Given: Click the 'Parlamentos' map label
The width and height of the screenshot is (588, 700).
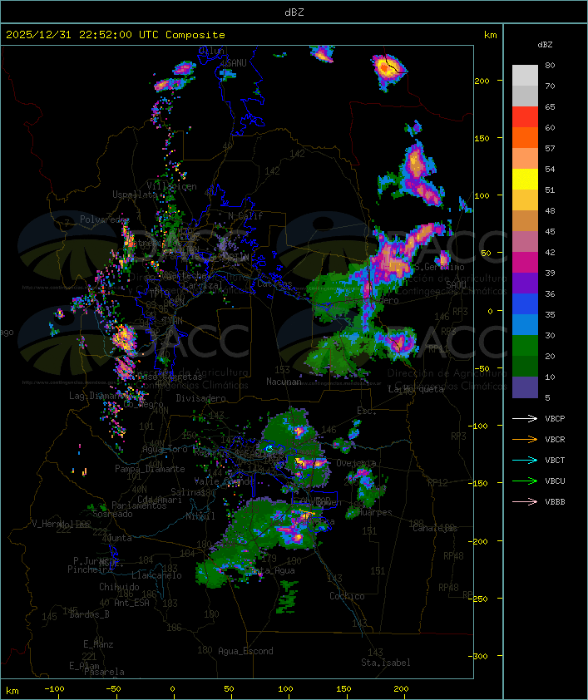Looking at the screenshot, I should (139, 505).
